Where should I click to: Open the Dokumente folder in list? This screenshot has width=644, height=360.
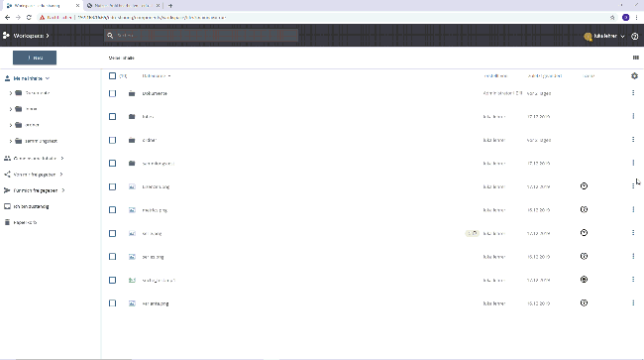tap(155, 93)
